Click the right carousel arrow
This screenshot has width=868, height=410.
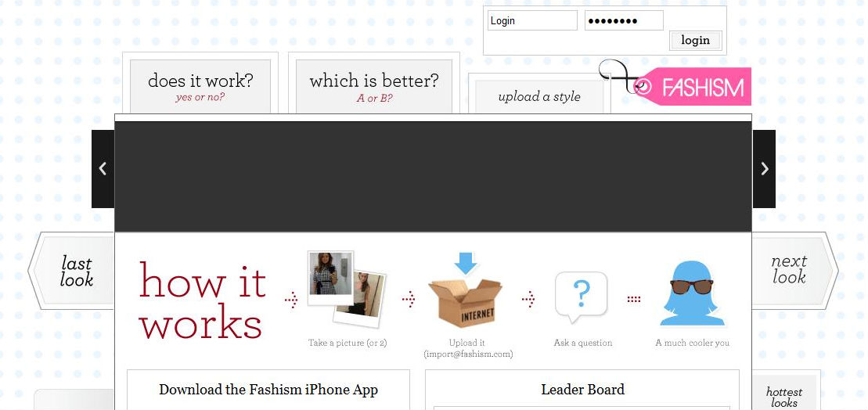click(764, 169)
